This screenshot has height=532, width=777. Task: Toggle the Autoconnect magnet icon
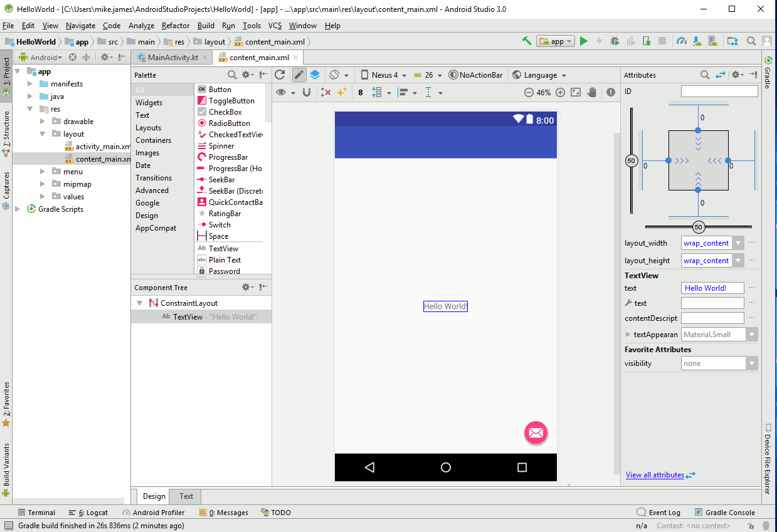(x=307, y=92)
